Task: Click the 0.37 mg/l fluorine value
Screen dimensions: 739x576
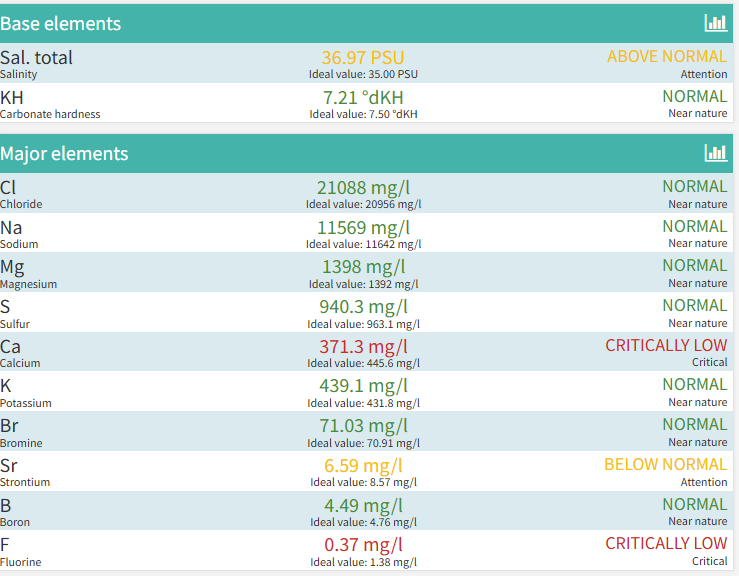Action: [x=363, y=545]
